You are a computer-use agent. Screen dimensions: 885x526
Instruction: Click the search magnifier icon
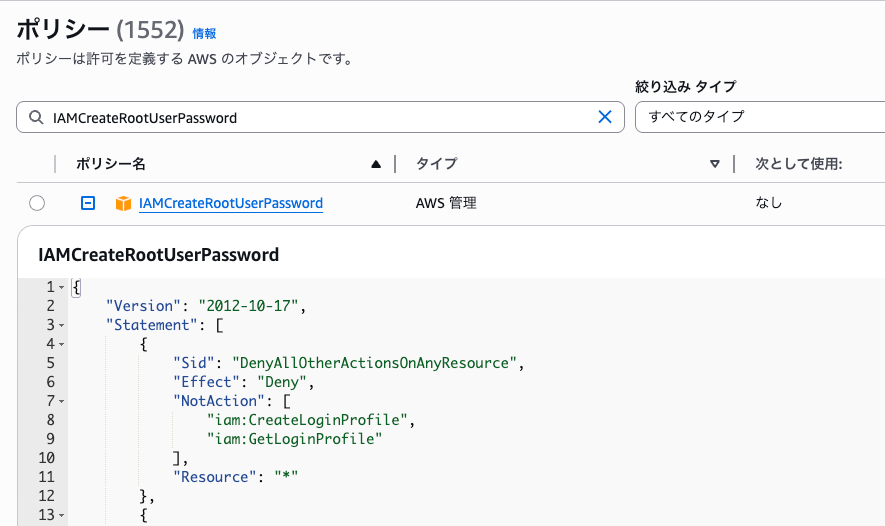(36, 117)
